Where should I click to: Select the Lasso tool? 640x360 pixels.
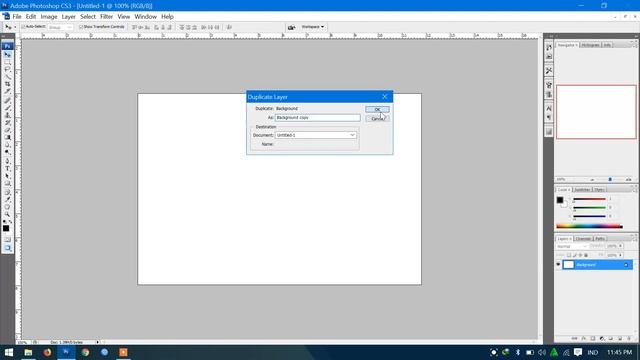coord(7,69)
